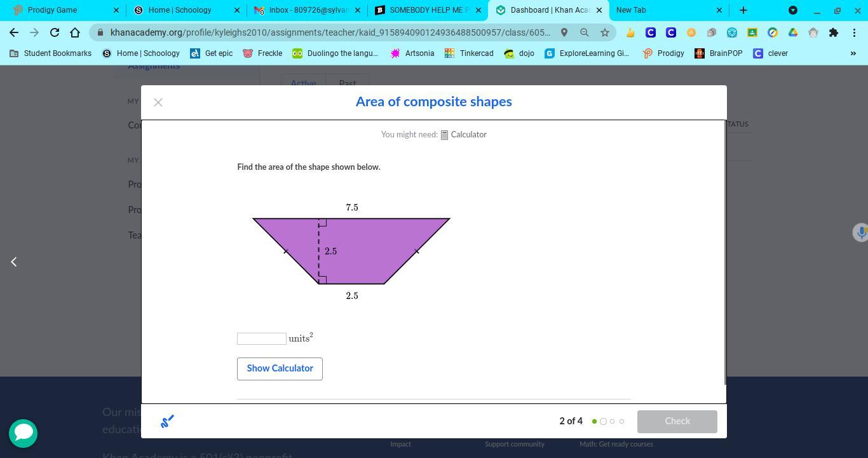Close the Prodigy Game tab
This screenshot has width=868, height=458.
(x=116, y=10)
